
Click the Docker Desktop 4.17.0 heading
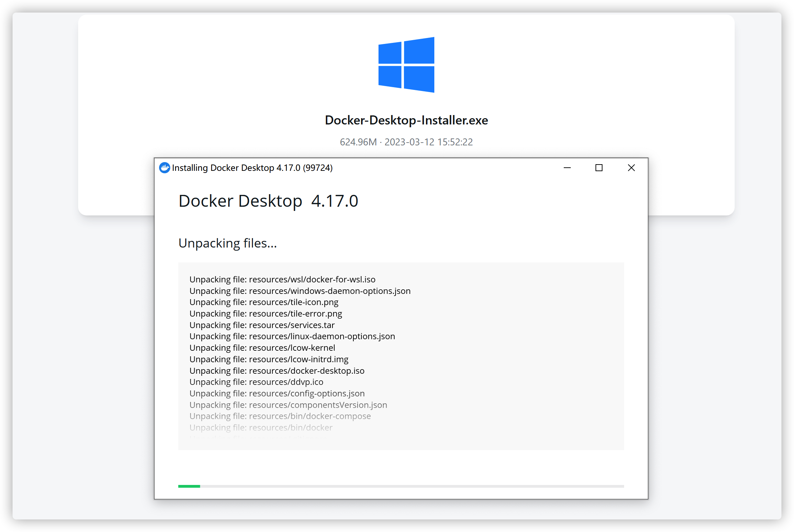click(268, 201)
